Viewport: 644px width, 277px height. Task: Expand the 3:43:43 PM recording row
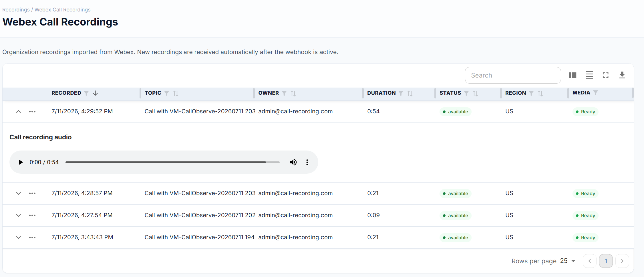click(19, 238)
